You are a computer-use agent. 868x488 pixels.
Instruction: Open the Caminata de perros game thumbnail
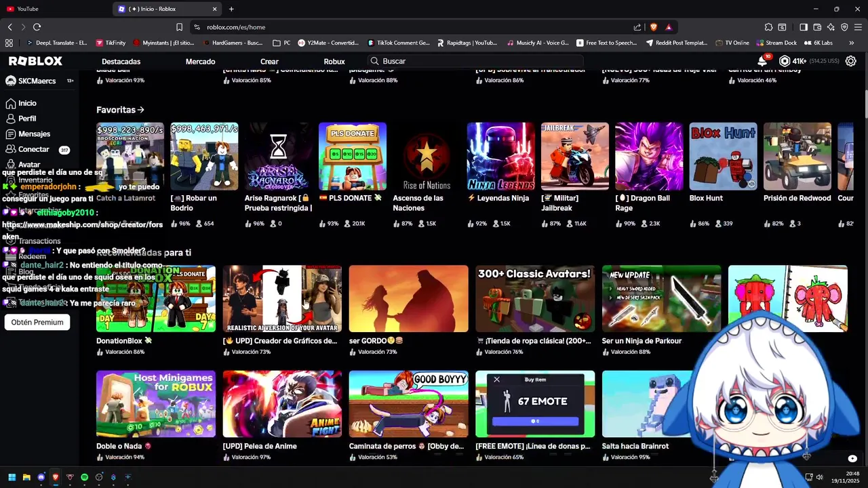point(408,404)
